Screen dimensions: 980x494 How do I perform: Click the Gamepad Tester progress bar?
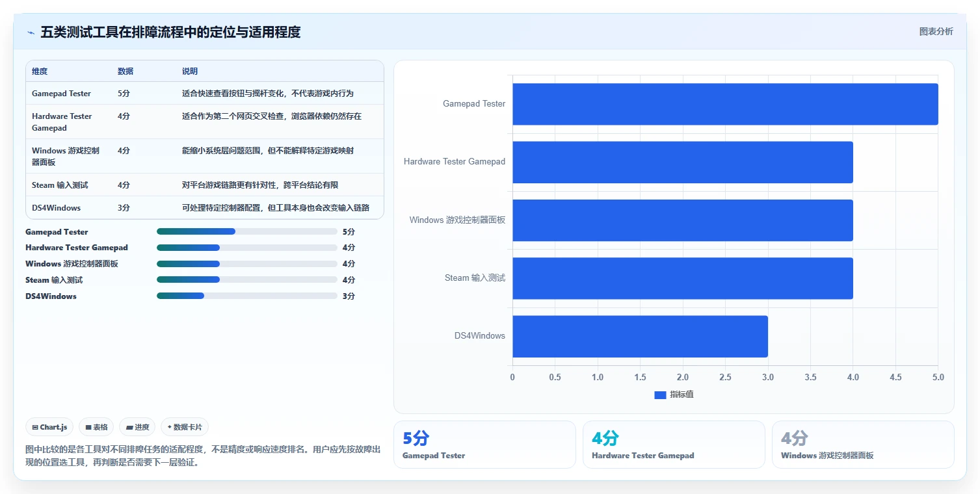coord(247,231)
